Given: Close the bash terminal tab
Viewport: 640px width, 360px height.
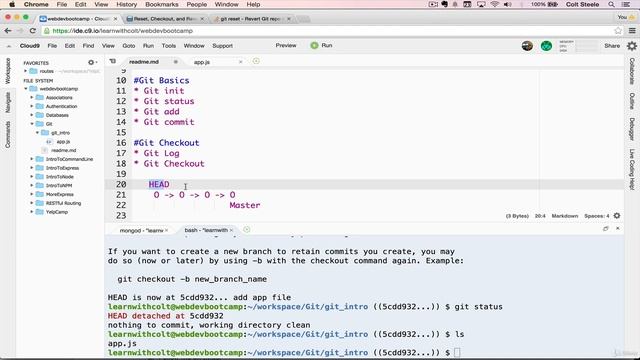Looking at the screenshot, I should [x=231, y=230].
